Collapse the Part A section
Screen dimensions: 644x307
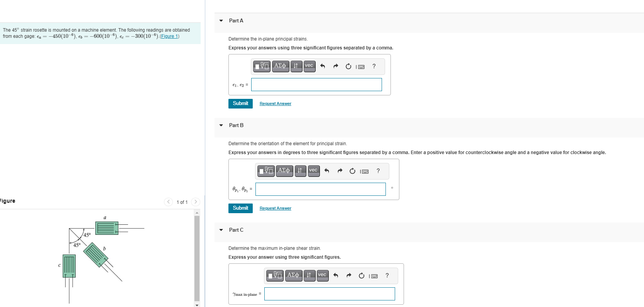point(221,21)
